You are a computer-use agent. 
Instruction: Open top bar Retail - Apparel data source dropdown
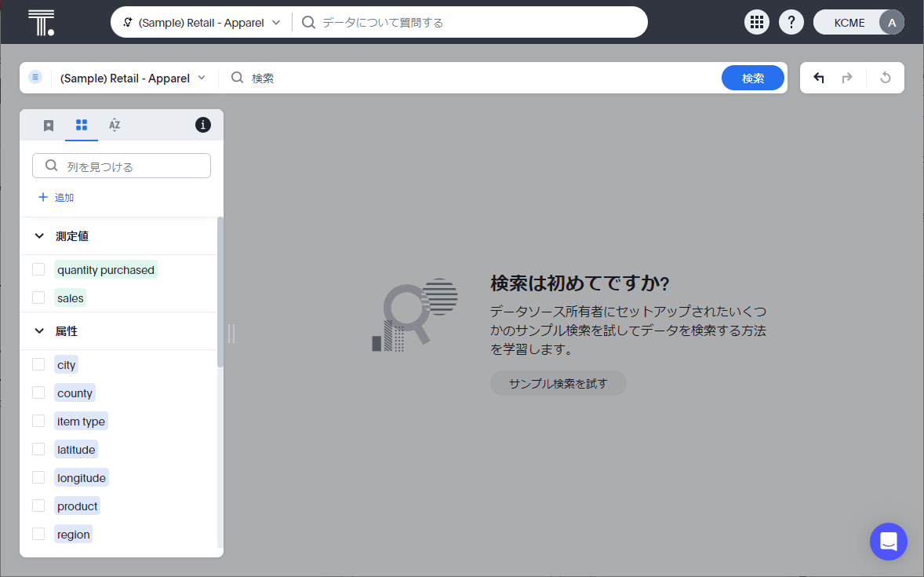coord(202,23)
